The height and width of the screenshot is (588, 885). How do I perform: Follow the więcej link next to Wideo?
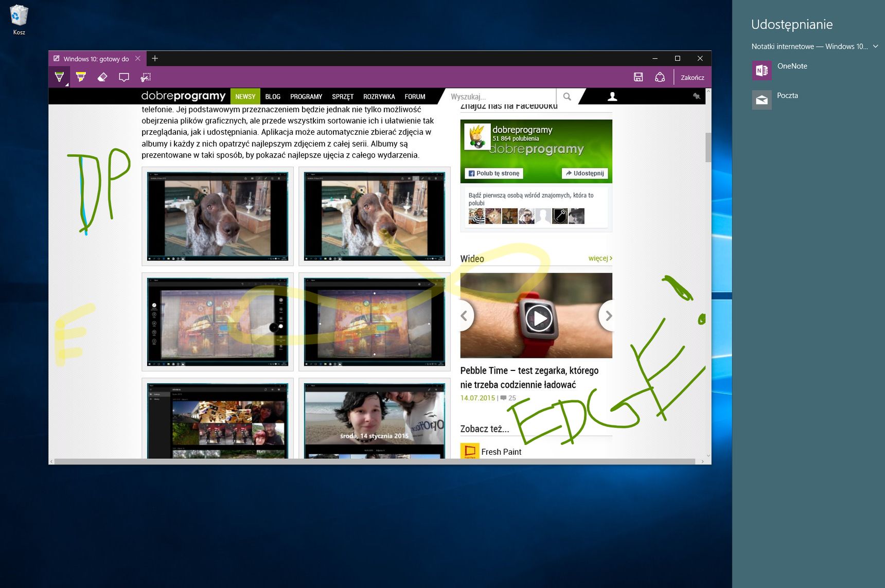(600, 258)
